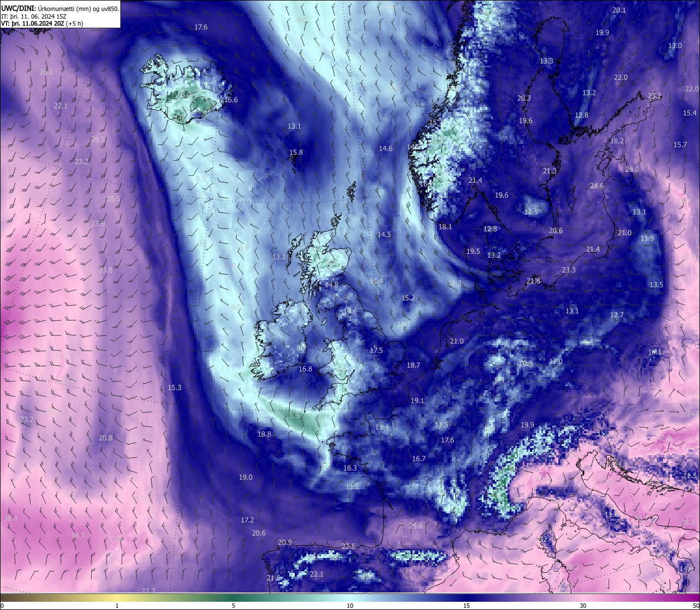This screenshot has height=610, width=700.
Task: Click the 16.7 value over central France
Action: click(419, 459)
